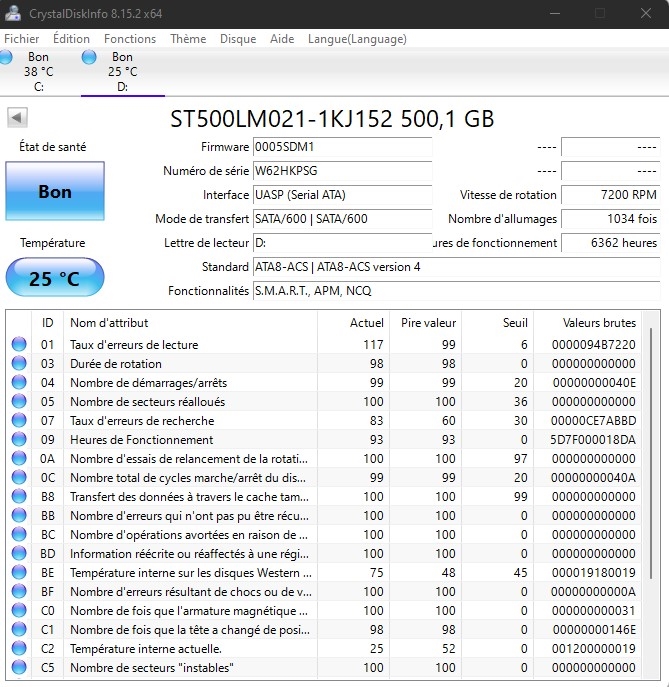This screenshot has width=669, height=687.
Task: Open the Disque menu
Action: [238, 39]
